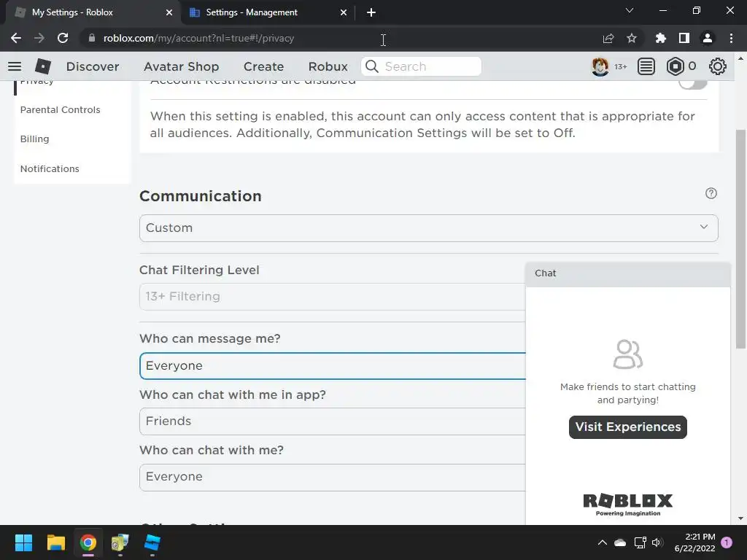This screenshot has height=560, width=747.
Task: Open File Explorer from taskbar
Action: (55, 542)
